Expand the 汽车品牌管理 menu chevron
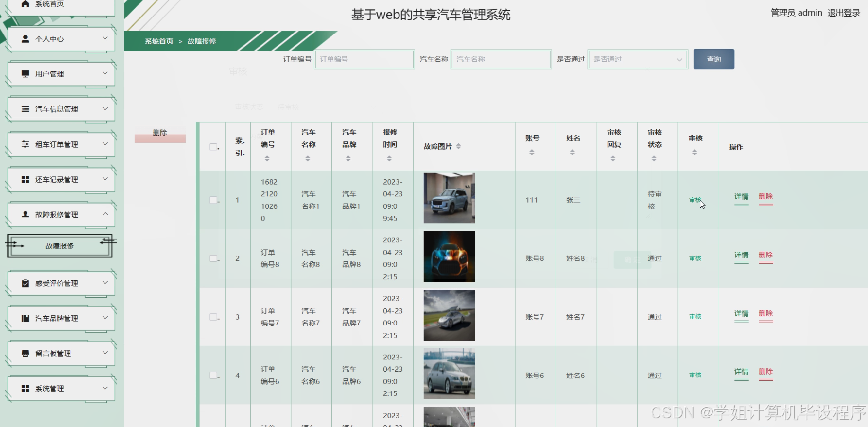 105,317
